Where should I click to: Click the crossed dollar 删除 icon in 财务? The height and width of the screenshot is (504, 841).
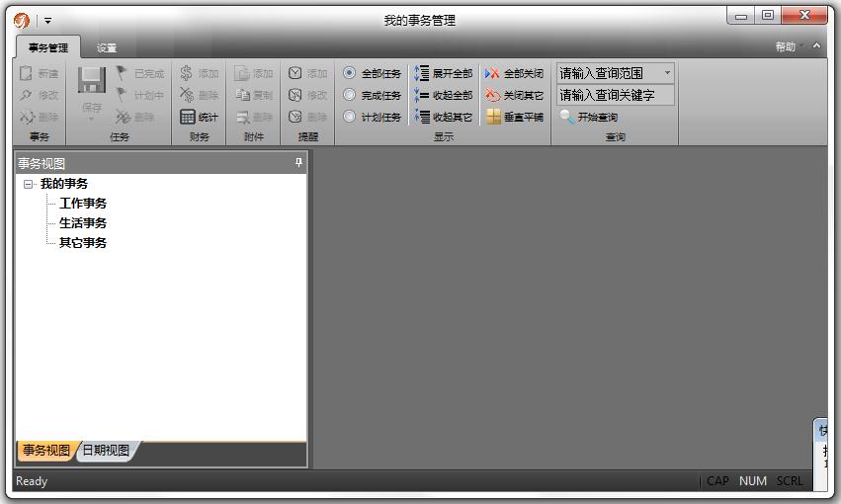tap(187, 95)
